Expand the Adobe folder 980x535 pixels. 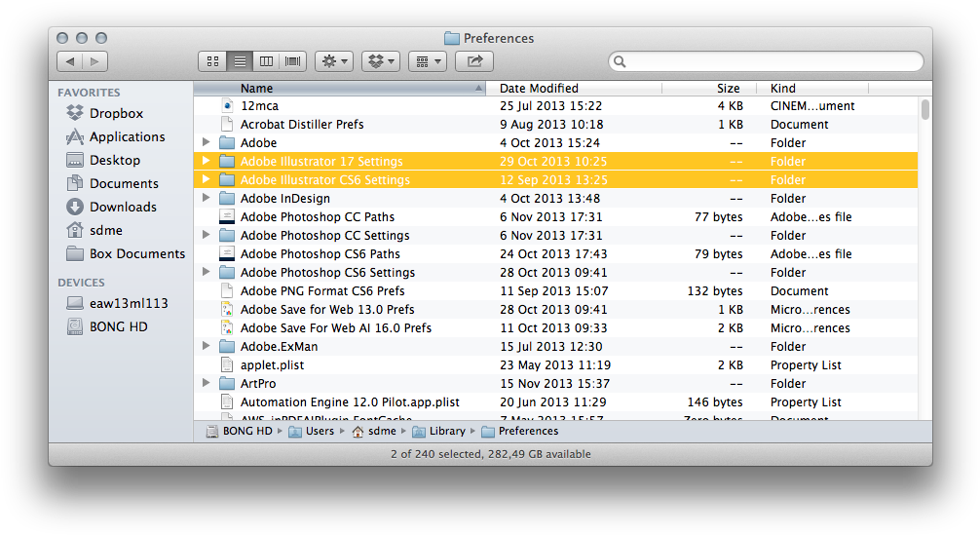(x=206, y=142)
